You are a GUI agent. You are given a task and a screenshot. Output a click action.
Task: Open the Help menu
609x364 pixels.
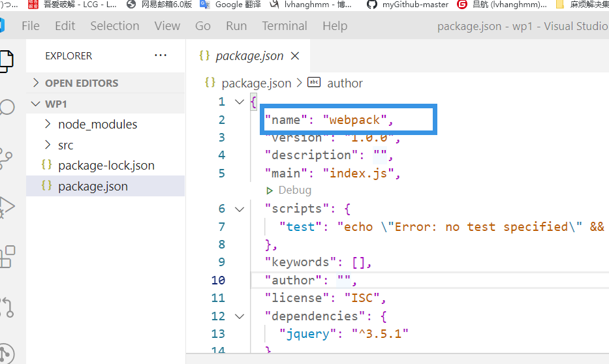335,26
